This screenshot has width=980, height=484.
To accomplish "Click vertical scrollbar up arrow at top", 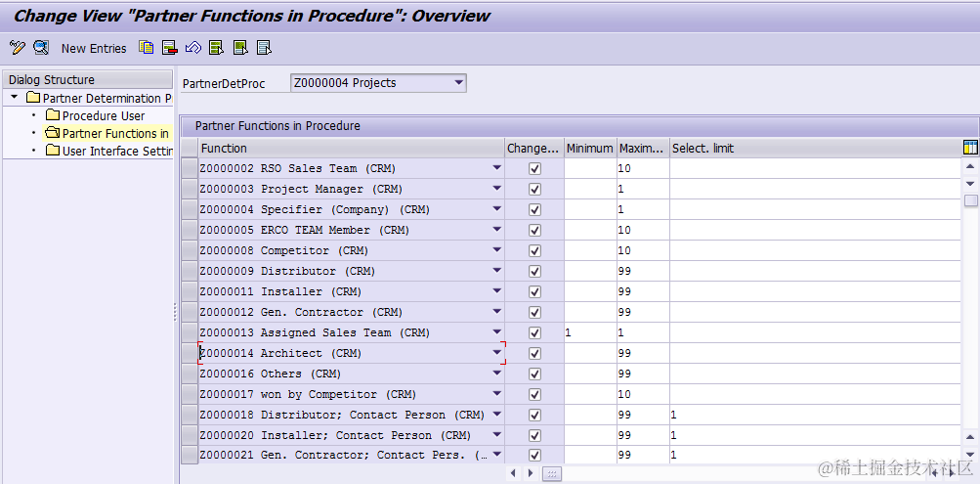I will tap(970, 166).
